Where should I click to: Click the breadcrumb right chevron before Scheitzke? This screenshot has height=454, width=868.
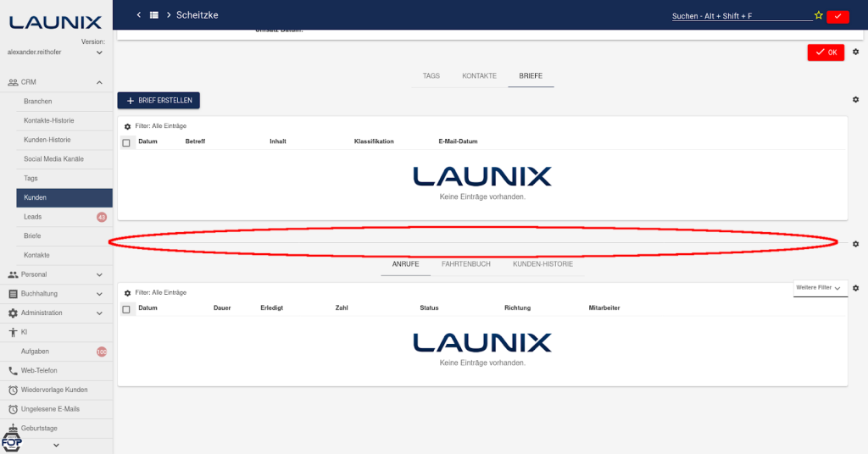pyautogui.click(x=169, y=15)
